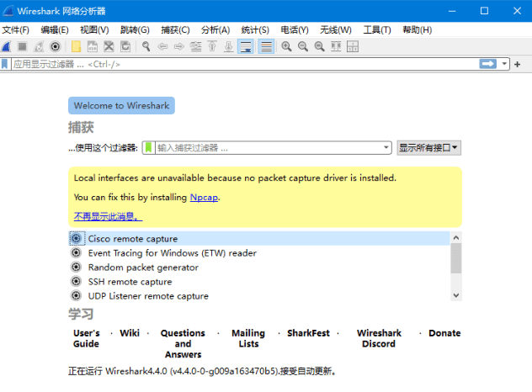Open 统计(S) menu
Image resolution: width=532 pixels, height=392 pixels.
click(255, 29)
